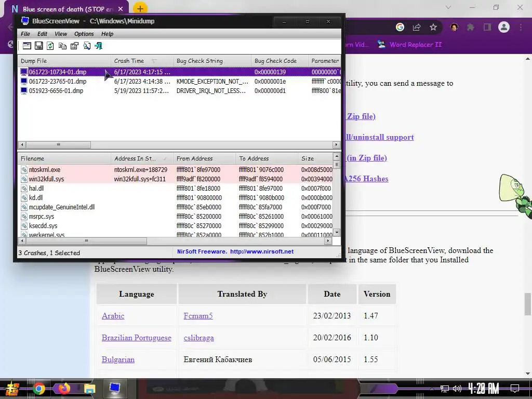Sort by the Filename column header

click(64, 158)
